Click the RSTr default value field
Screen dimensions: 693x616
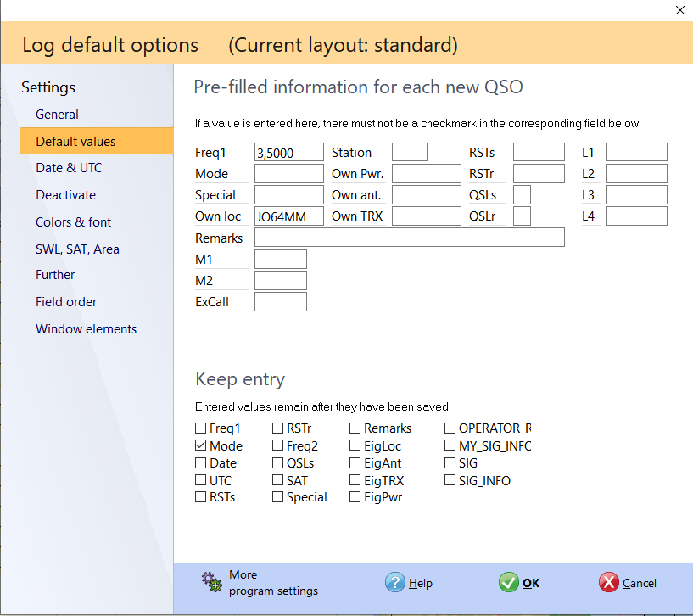(x=539, y=173)
